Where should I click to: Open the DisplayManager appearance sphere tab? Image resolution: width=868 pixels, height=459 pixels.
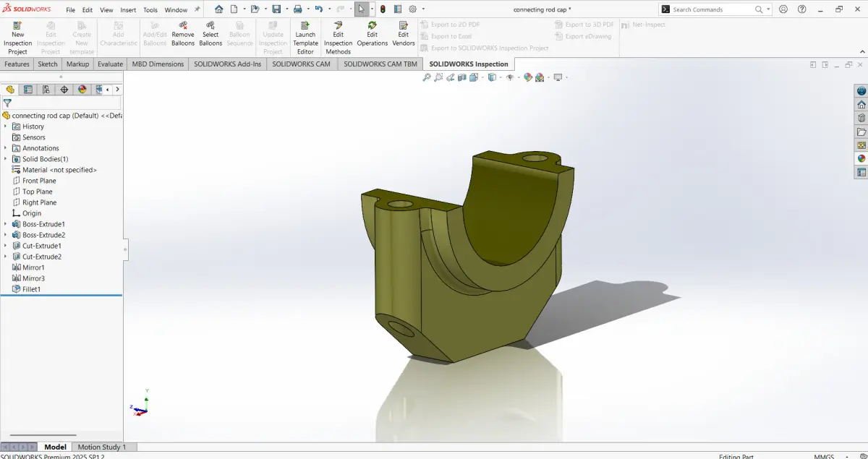coord(82,90)
